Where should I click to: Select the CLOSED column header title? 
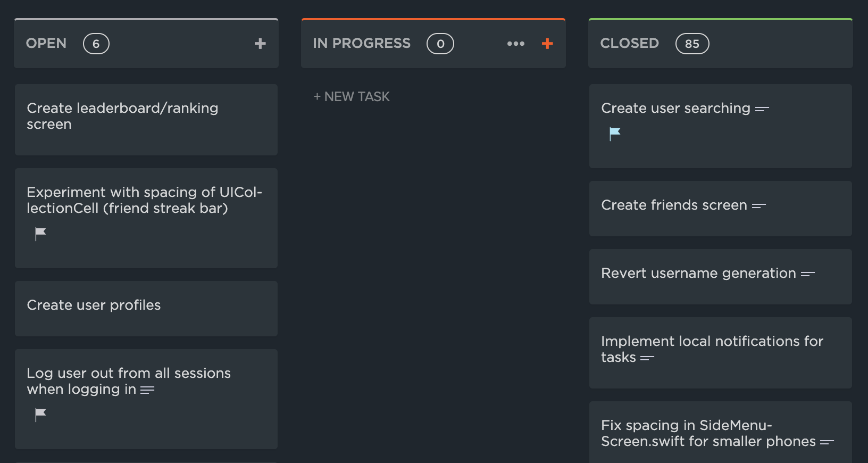[629, 44]
